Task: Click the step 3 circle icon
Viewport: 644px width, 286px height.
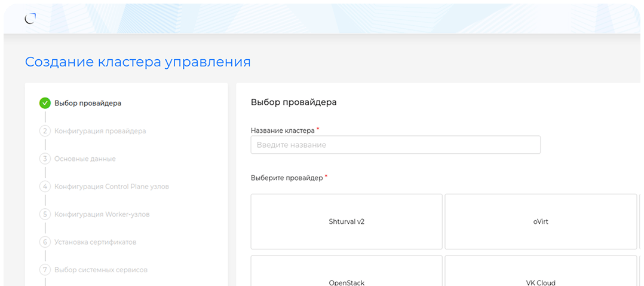Action: tap(45, 159)
